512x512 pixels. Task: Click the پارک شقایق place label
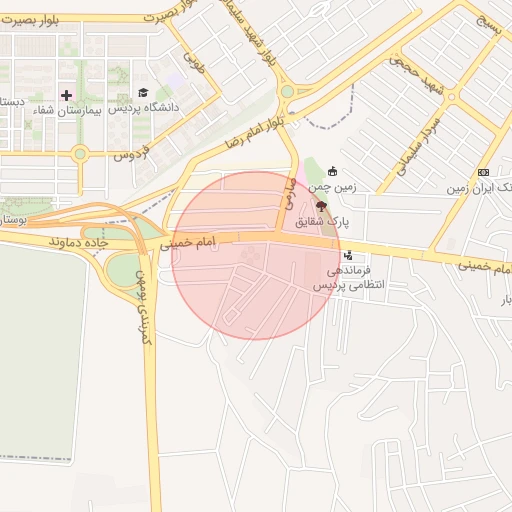[x=322, y=222]
